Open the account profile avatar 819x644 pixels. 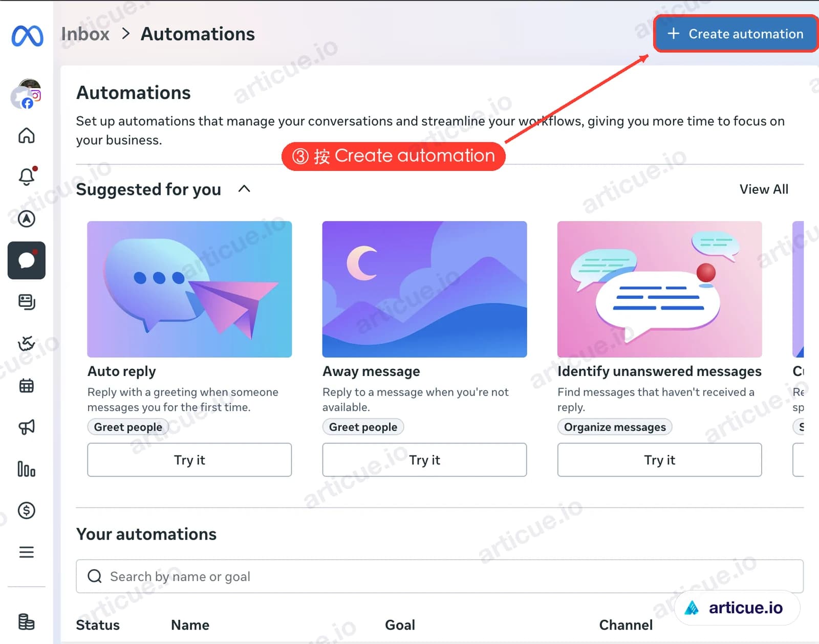[x=26, y=94]
